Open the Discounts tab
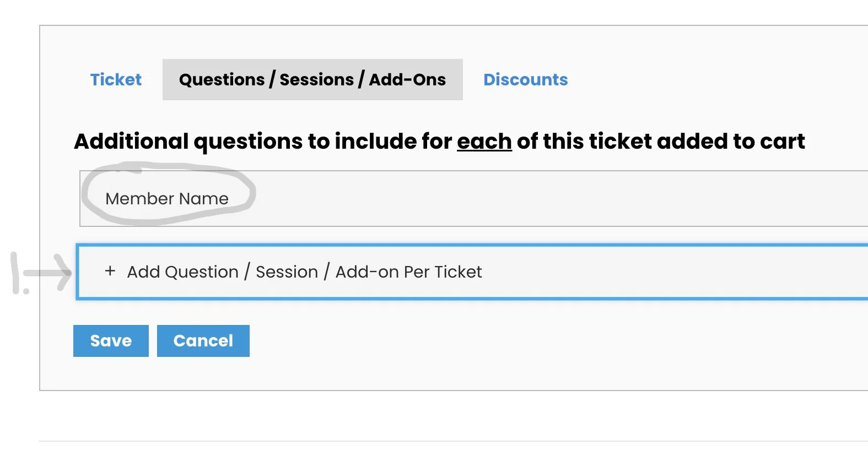868x461 pixels. 525,80
